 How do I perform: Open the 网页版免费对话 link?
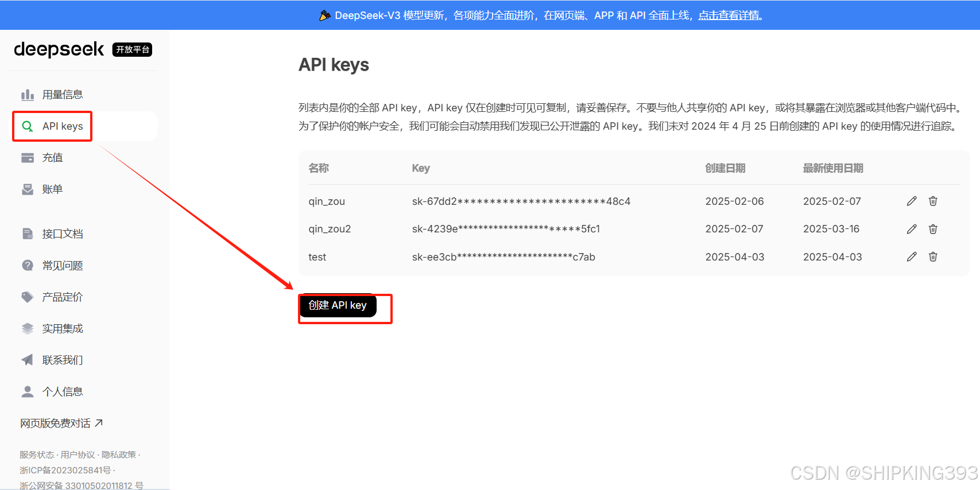point(61,423)
